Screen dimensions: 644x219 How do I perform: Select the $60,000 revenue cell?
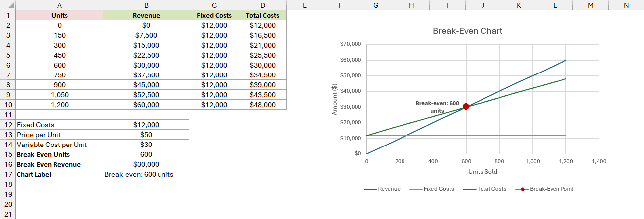tap(146, 105)
